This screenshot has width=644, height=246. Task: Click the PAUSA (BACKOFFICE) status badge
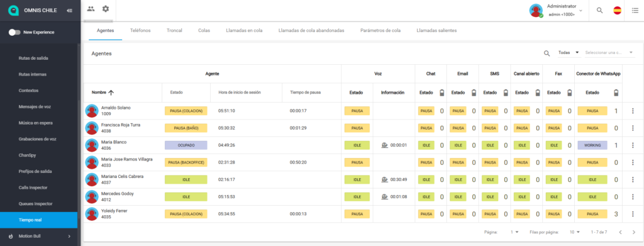[x=186, y=162]
